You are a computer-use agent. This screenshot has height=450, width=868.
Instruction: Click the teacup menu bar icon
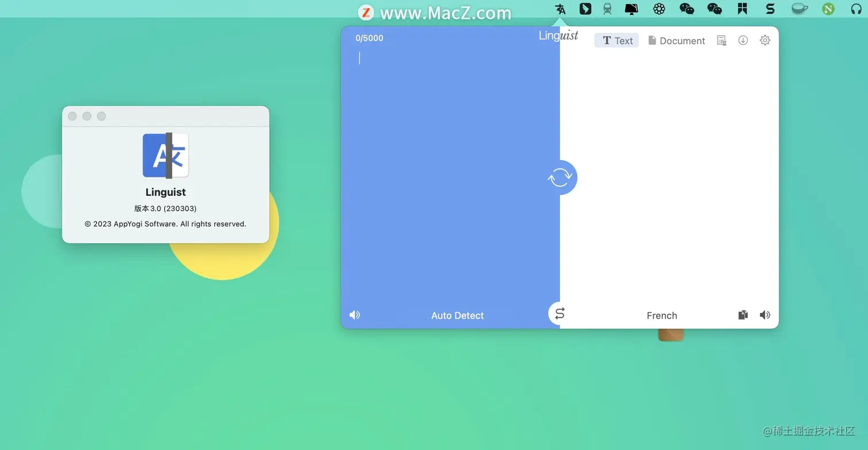[799, 9]
